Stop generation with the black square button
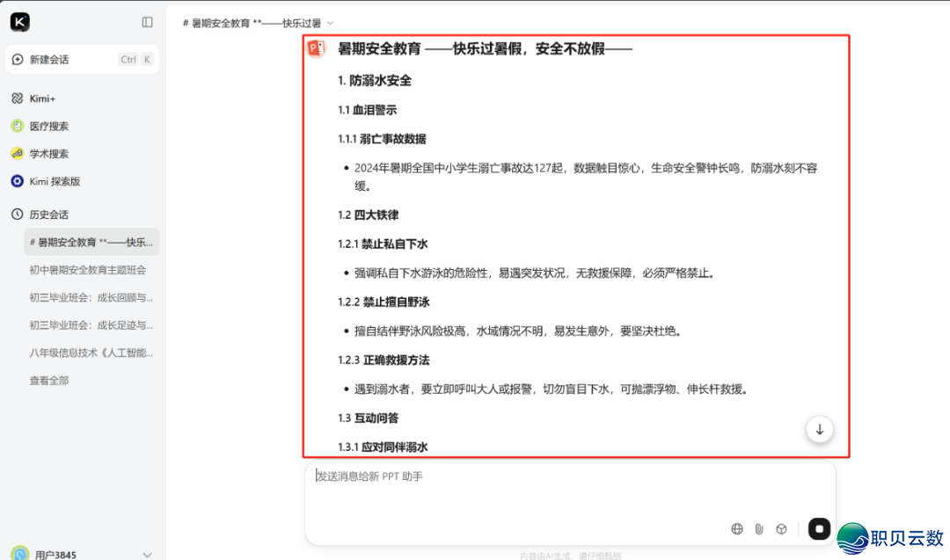Viewport: 950px width, 560px height. click(819, 528)
